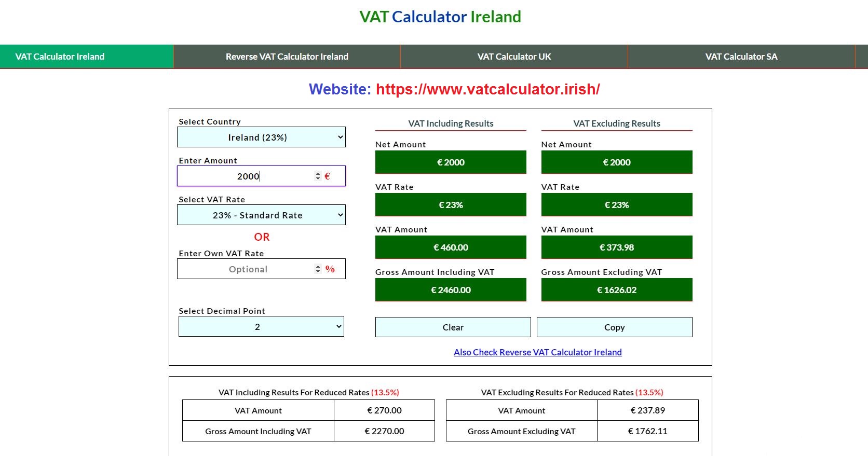The height and width of the screenshot is (456, 868).
Task: Click the Enter Amount spinner arrows
Action: point(318,176)
